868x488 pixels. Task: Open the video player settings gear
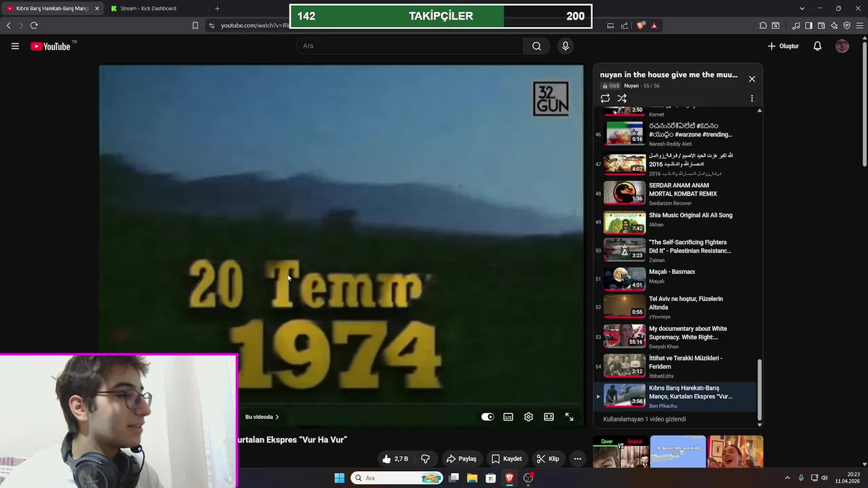[528, 417]
